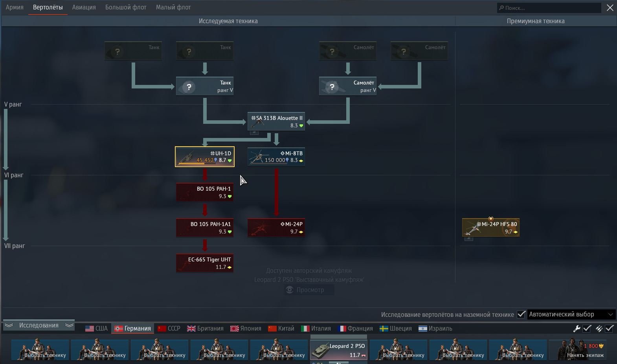Pick the Швеция flag icon
This screenshot has width=617, height=364.
click(384, 329)
